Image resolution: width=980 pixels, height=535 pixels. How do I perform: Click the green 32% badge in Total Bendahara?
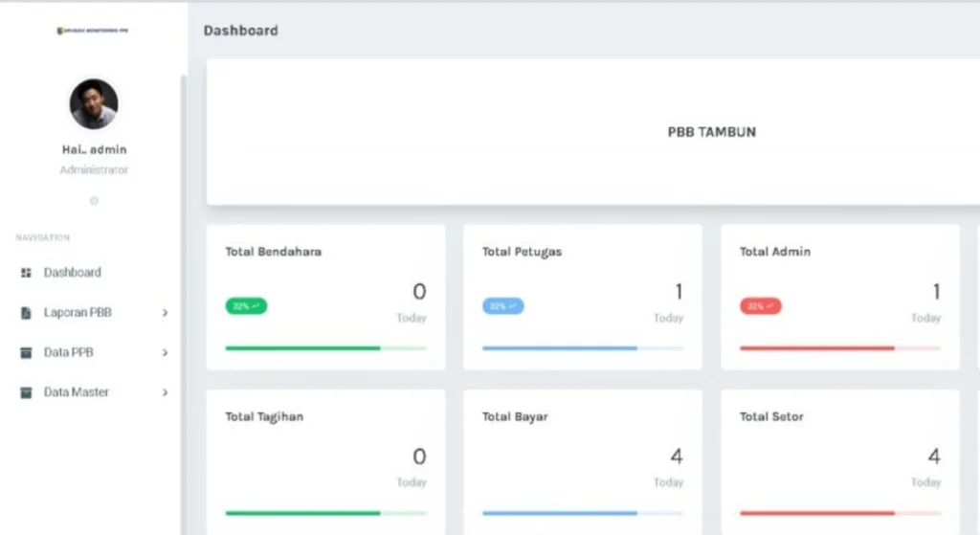pyautogui.click(x=246, y=306)
